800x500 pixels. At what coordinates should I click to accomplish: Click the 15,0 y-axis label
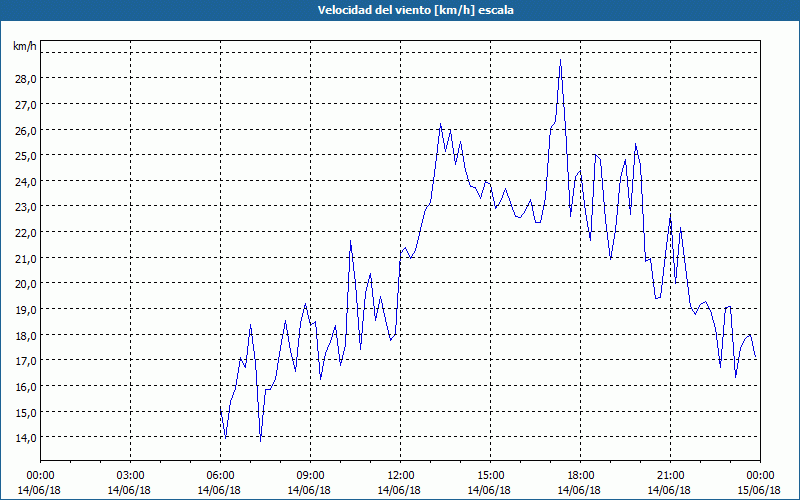coord(28,412)
